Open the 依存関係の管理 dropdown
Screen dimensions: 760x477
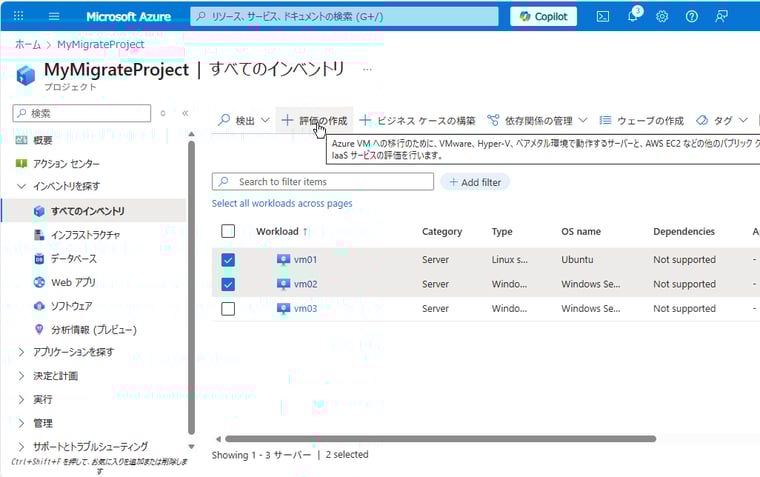537,121
